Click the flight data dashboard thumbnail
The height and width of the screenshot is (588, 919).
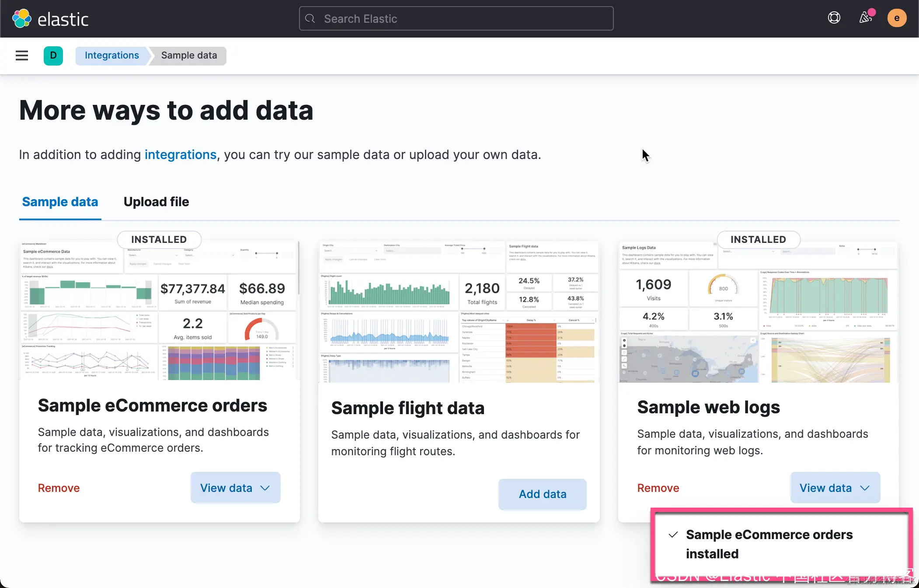[459, 311]
